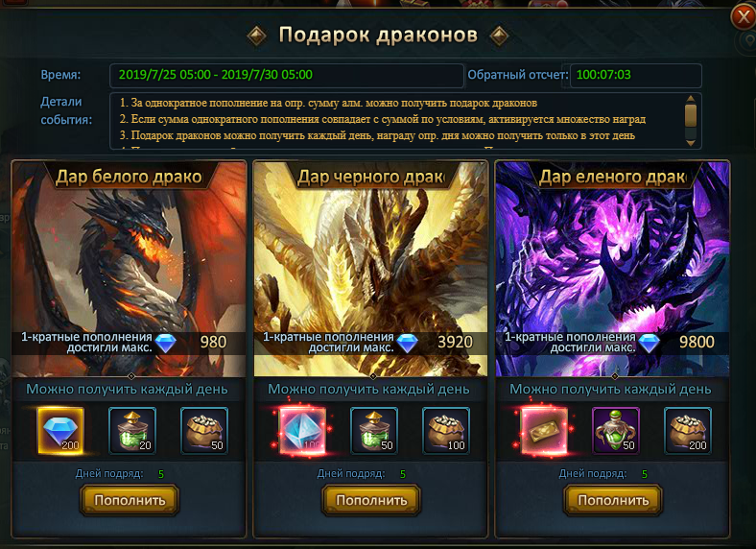This screenshot has height=549, width=756.
Task: Select the red dragon artwork thumbnail
Action: pyautogui.click(x=130, y=269)
